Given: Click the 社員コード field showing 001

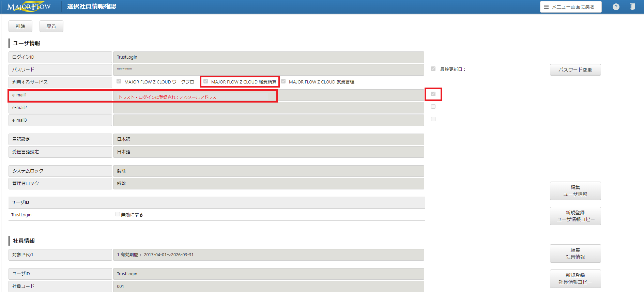Looking at the screenshot, I should click(269, 287).
